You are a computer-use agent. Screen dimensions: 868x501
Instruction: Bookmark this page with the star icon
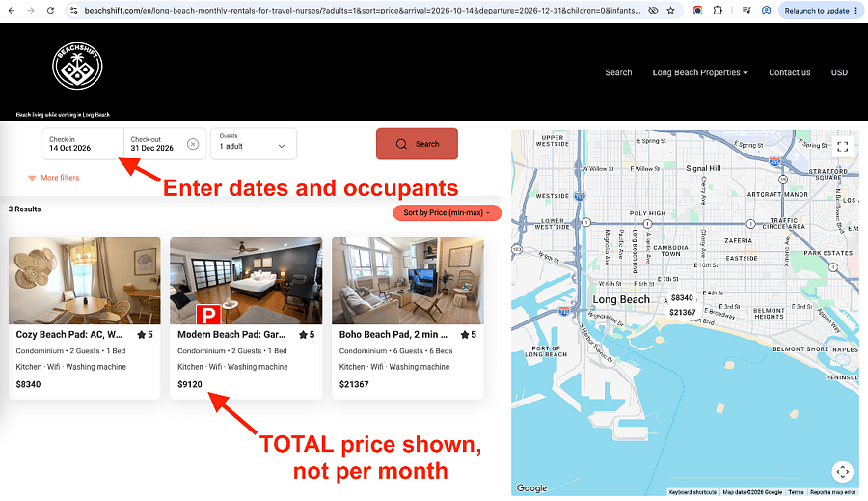[x=671, y=10]
